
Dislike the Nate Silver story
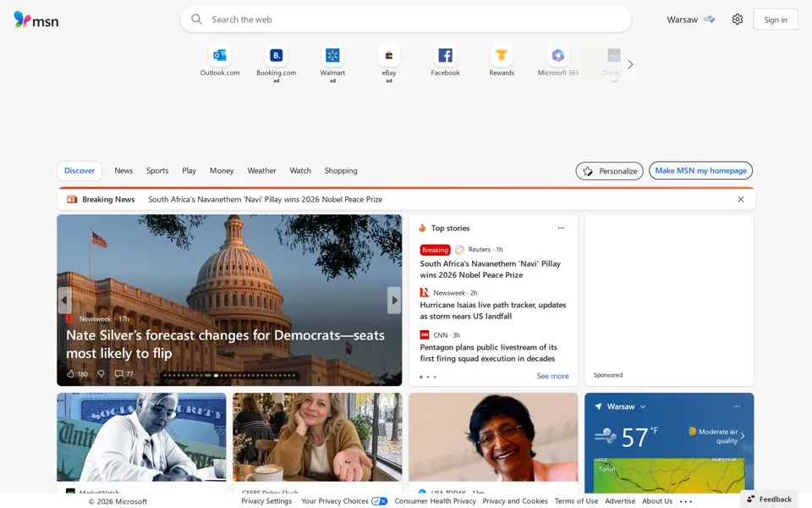pos(101,373)
